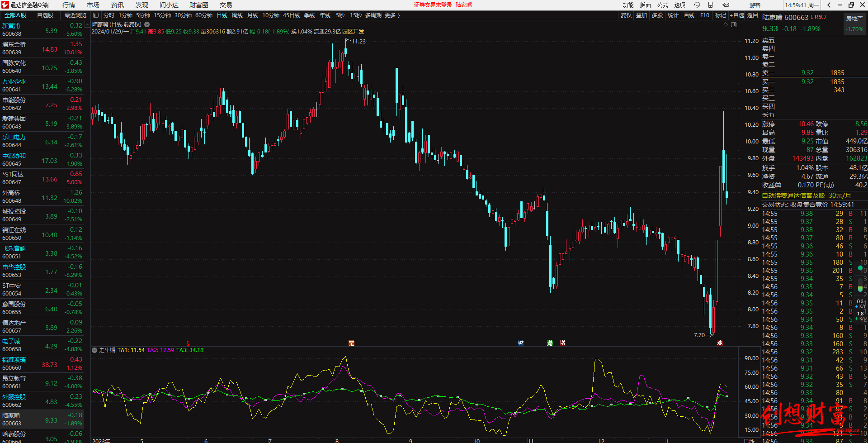Click the 多股 button
This screenshot has width=868, height=443.
[657, 15]
